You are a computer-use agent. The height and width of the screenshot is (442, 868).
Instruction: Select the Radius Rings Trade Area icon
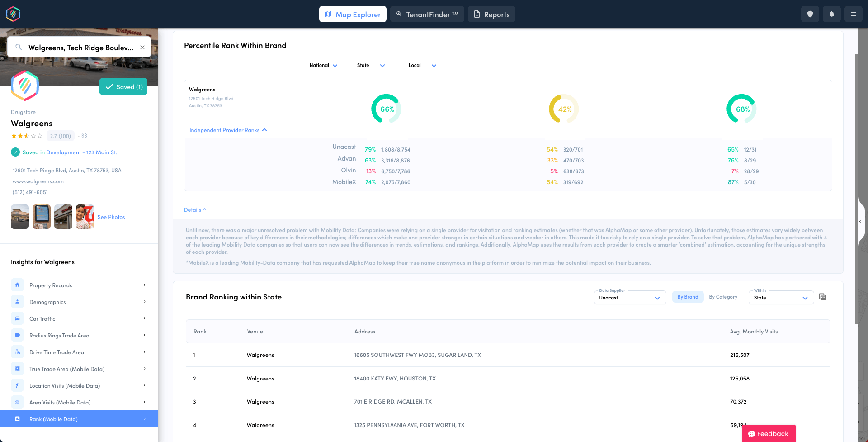17,335
